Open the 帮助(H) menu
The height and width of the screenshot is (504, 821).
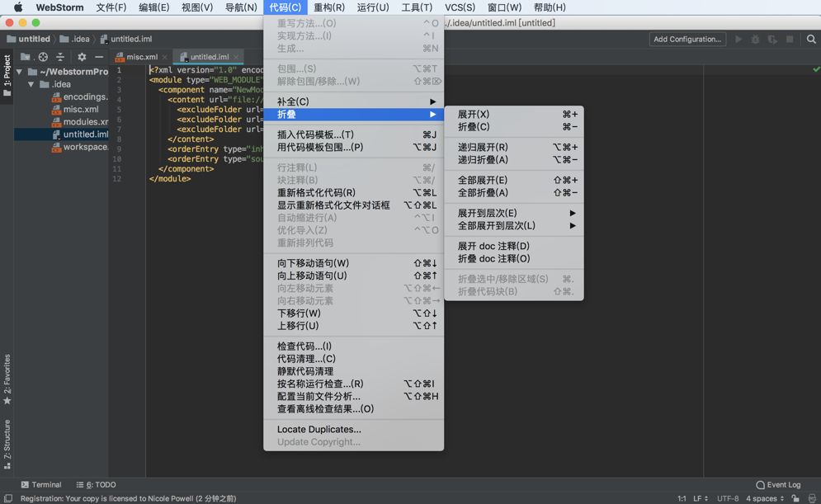click(x=550, y=7)
